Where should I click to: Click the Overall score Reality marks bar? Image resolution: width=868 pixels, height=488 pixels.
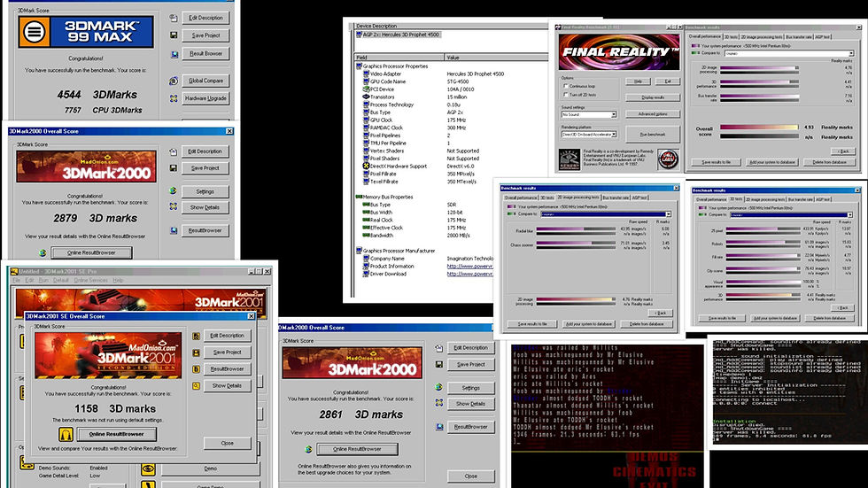pyautogui.click(x=758, y=128)
